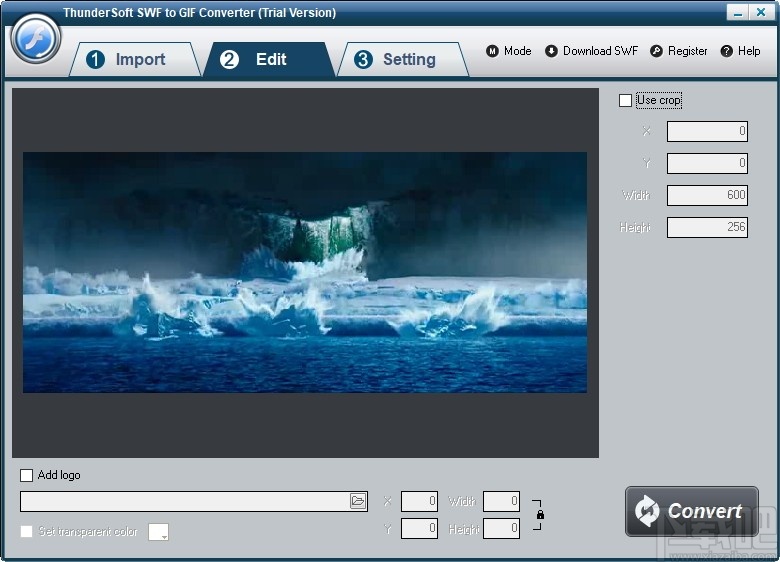
Task: Open the Register option
Action: (x=679, y=51)
